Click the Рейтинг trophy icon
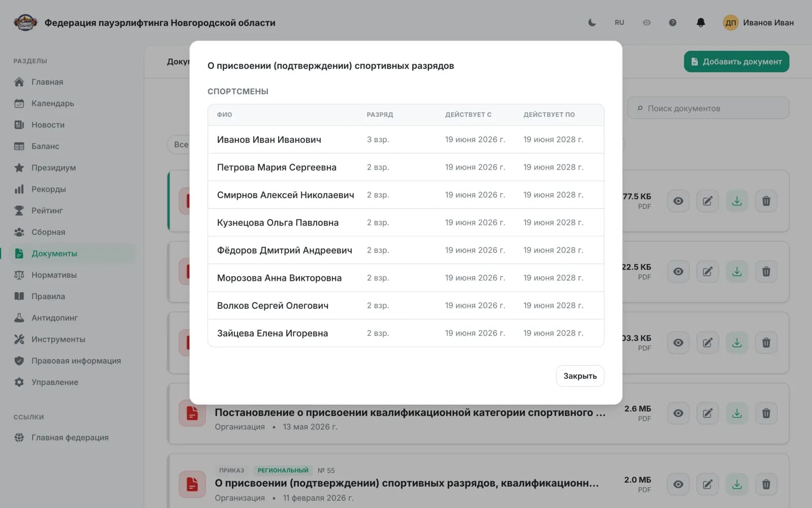812x508 pixels. pyautogui.click(x=19, y=210)
